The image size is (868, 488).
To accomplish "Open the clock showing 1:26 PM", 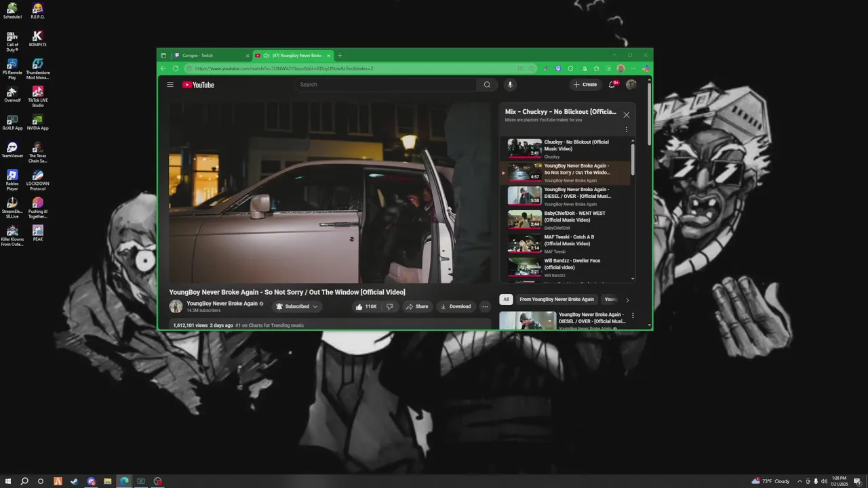I will coord(839,481).
